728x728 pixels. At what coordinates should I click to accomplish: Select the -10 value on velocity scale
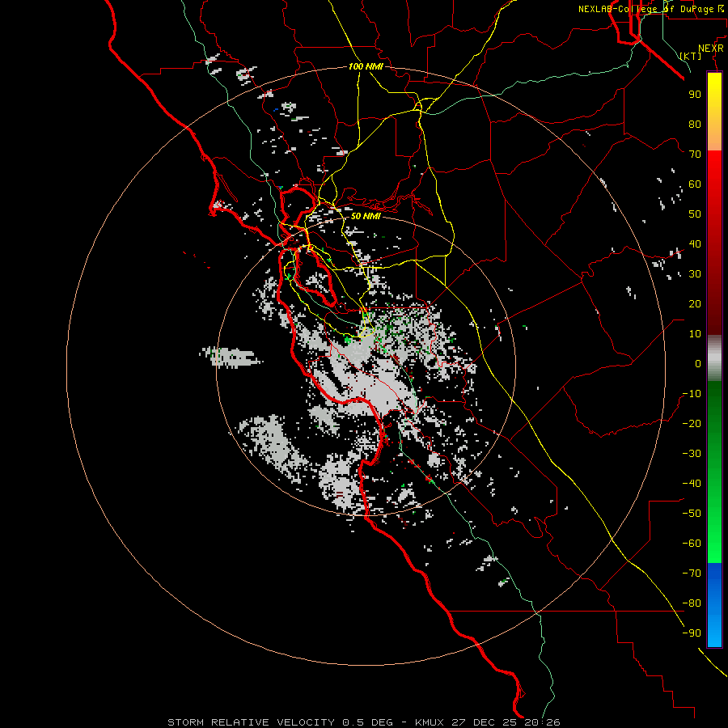692,394
